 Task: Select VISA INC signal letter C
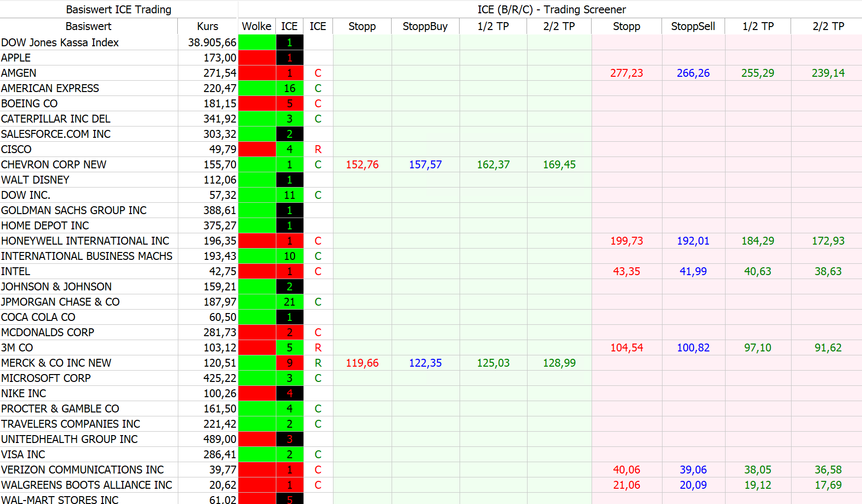[x=318, y=454]
